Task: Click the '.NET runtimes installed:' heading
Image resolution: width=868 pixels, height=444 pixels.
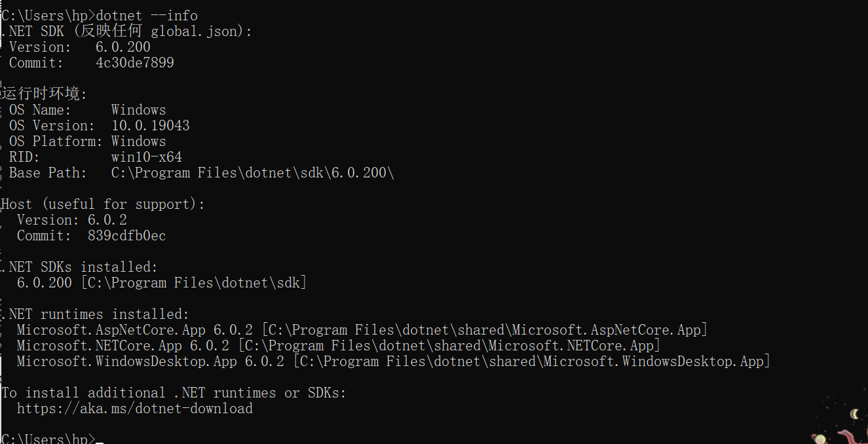Action: [95, 314]
